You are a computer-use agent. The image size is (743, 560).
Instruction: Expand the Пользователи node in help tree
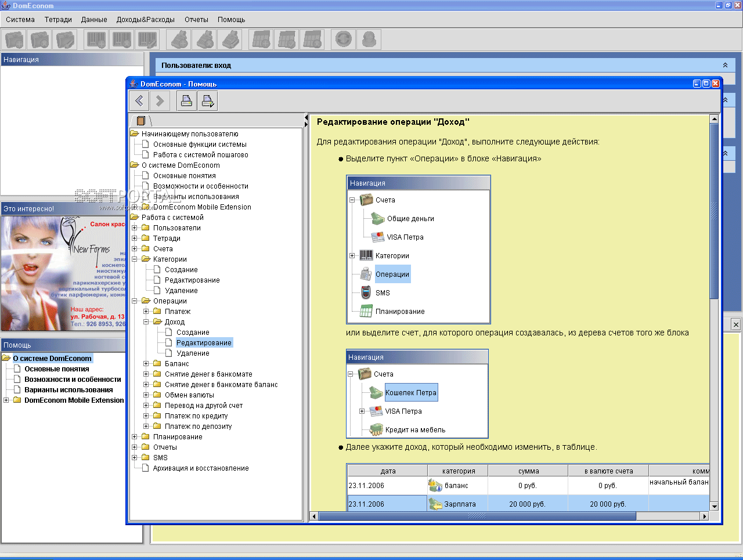pos(135,228)
